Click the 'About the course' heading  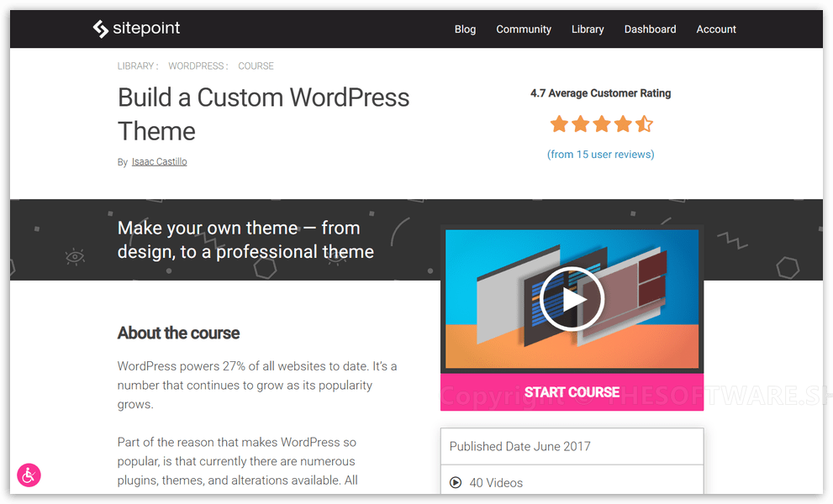click(178, 333)
